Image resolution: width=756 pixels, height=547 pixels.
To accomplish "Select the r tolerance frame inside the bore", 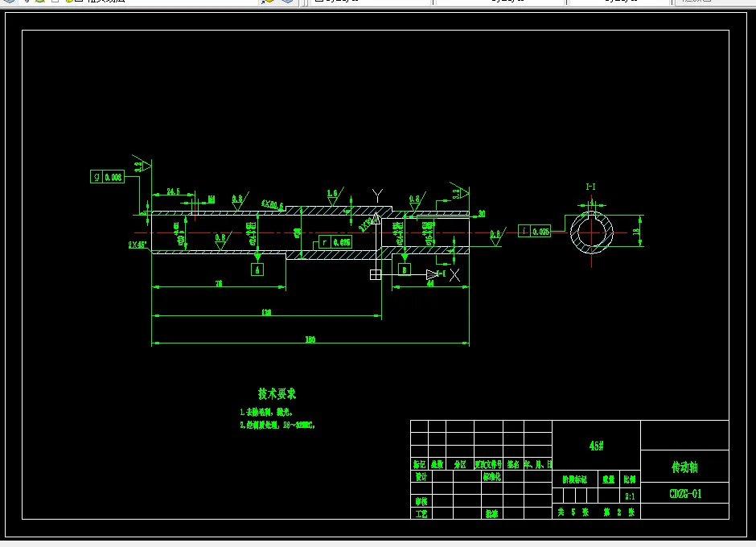I will [335, 242].
